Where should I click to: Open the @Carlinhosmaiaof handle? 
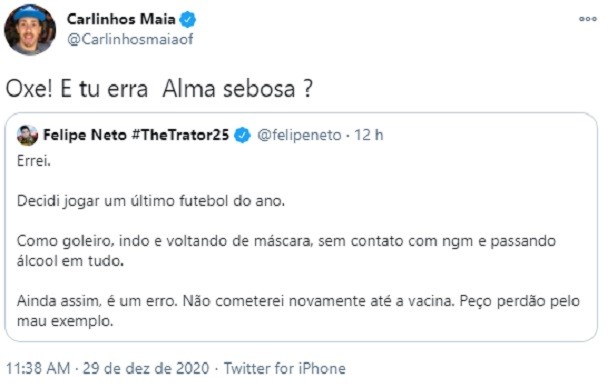click(x=130, y=39)
